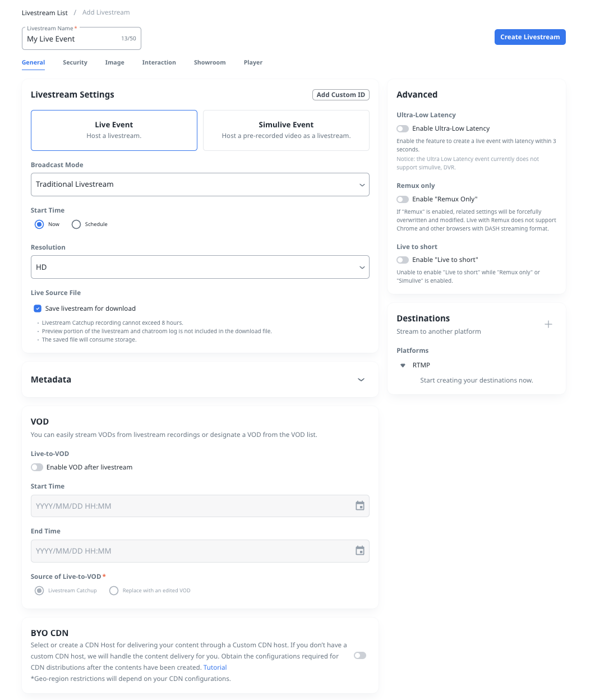
Task: Expand the Metadata section
Action: tap(361, 380)
